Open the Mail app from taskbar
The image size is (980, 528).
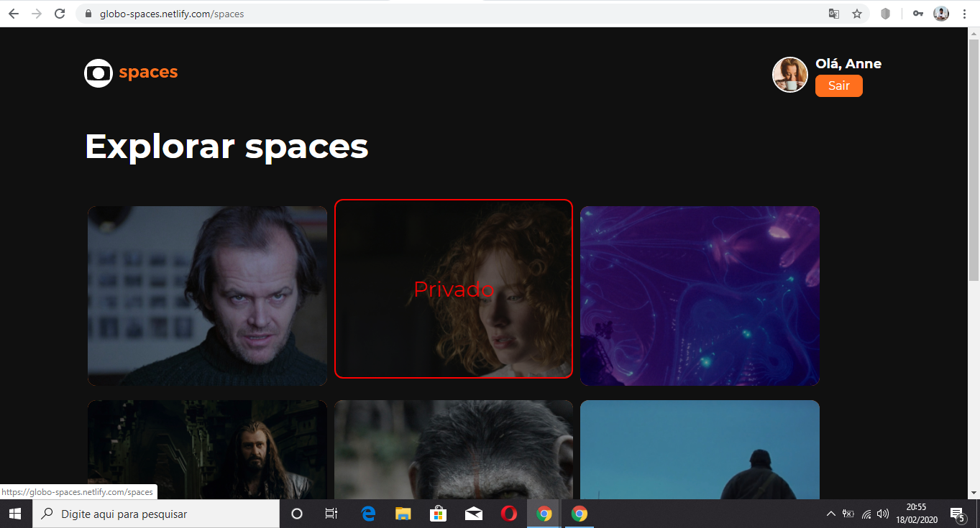pyautogui.click(x=473, y=514)
